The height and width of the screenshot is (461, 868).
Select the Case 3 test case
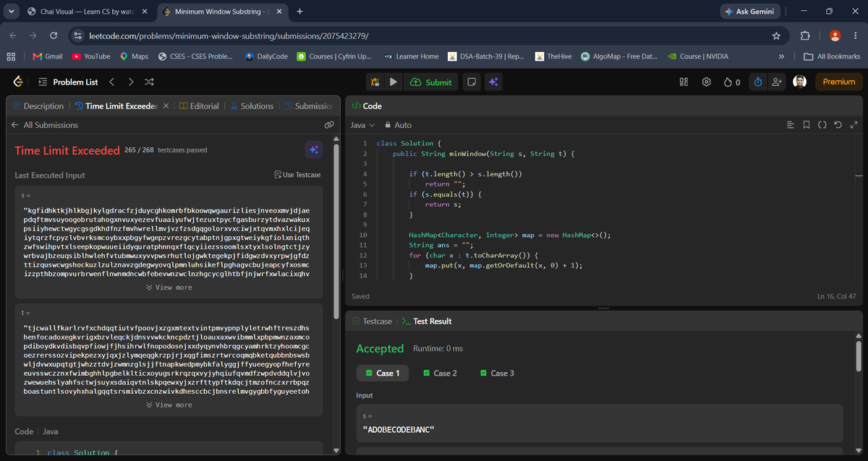[x=497, y=373]
